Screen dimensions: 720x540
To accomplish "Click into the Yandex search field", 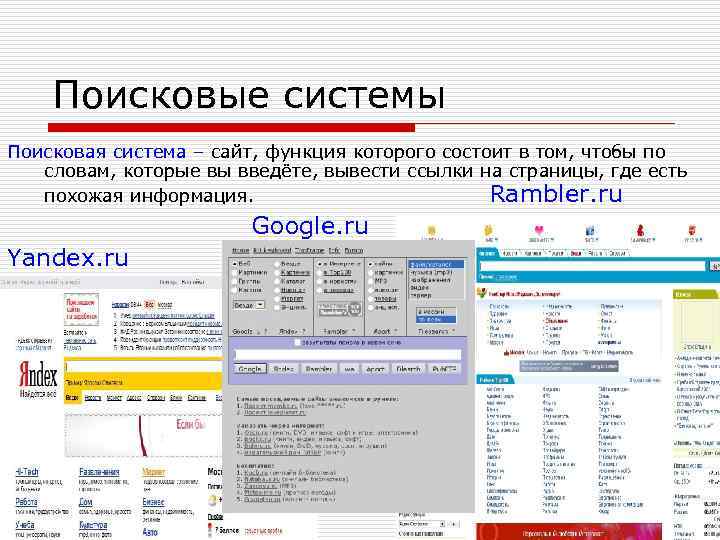I will point(143,367).
